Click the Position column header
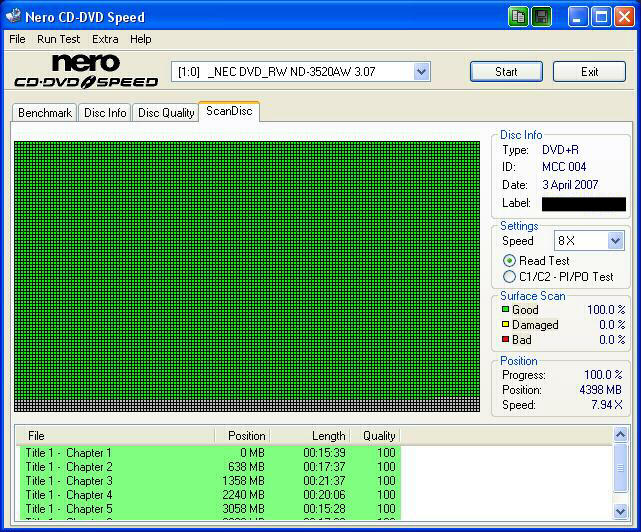The width and height of the screenshot is (641, 532). [242, 436]
